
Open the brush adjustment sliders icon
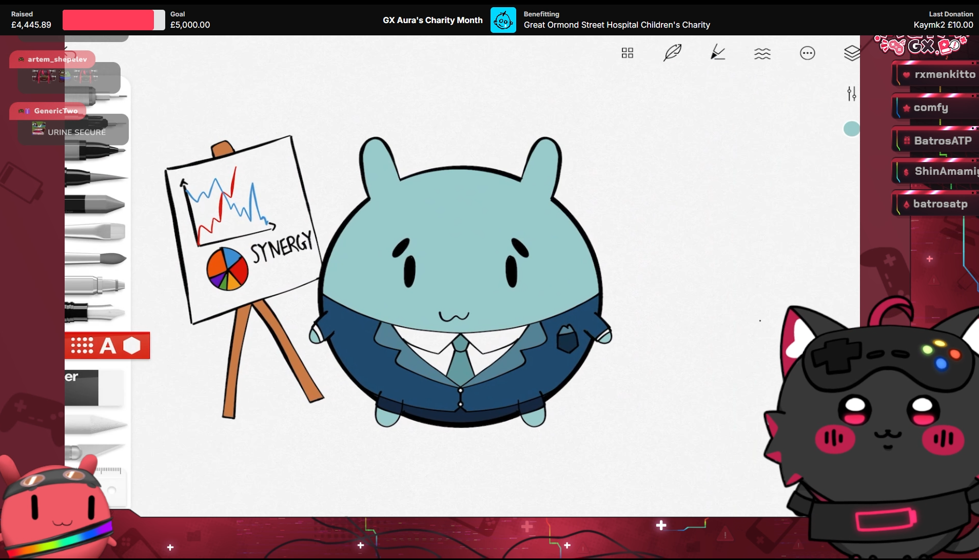pos(852,93)
